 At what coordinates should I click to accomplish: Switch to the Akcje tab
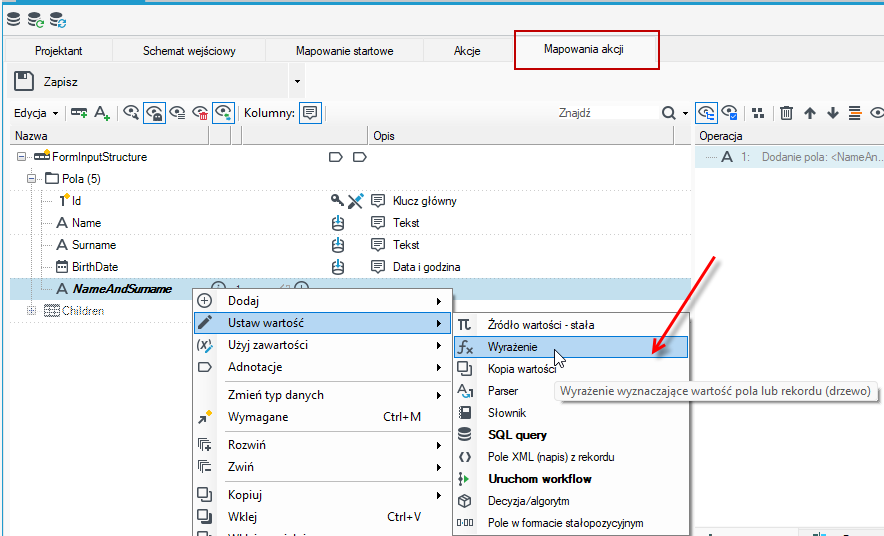tap(467, 51)
